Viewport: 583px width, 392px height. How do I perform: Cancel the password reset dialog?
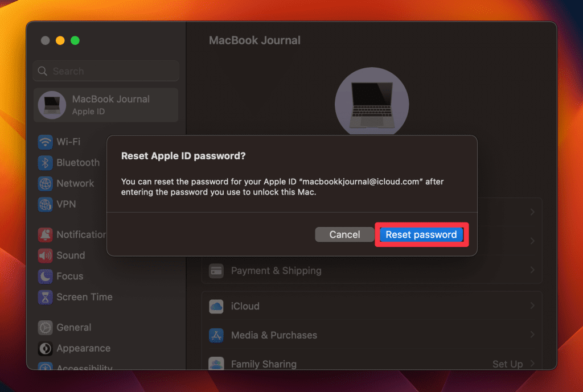coord(344,234)
